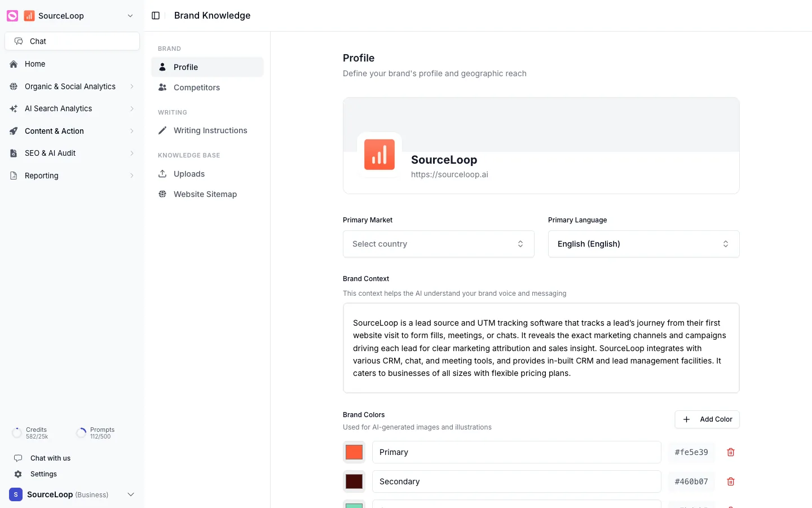
Task: Click the orange SourceLoop workspace icon
Action: (x=29, y=16)
